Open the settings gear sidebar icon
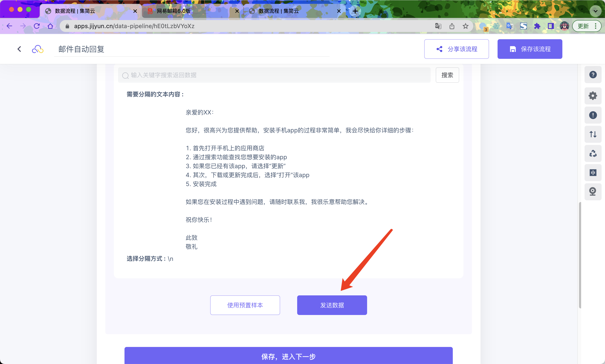Screen dimensions: 605x364 coord(593,96)
